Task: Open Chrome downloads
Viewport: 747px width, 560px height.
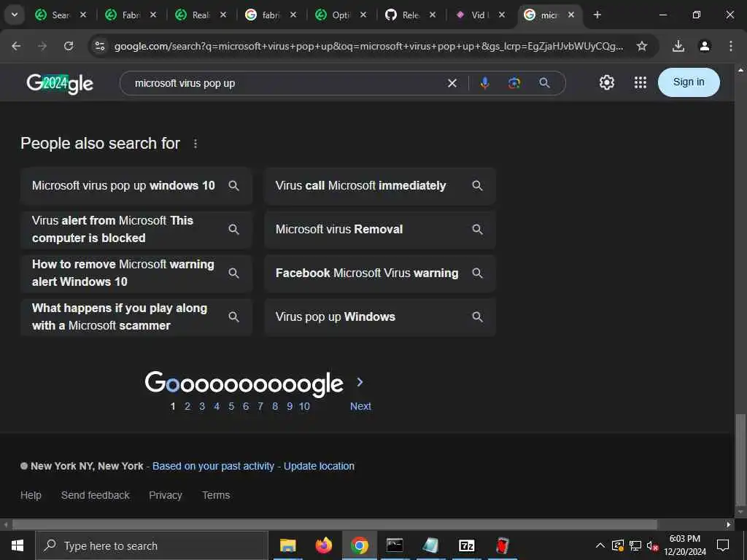Action: coord(678,46)
